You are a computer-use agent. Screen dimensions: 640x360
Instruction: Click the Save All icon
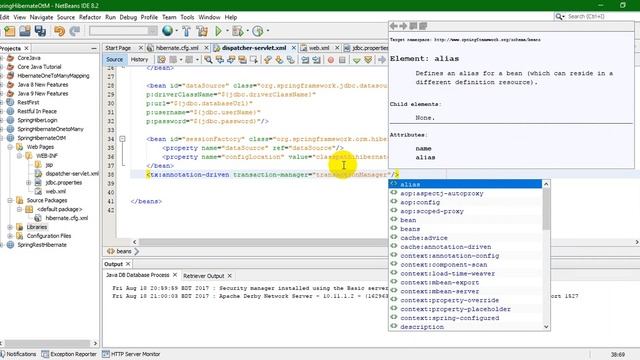[x=40, y=31]
